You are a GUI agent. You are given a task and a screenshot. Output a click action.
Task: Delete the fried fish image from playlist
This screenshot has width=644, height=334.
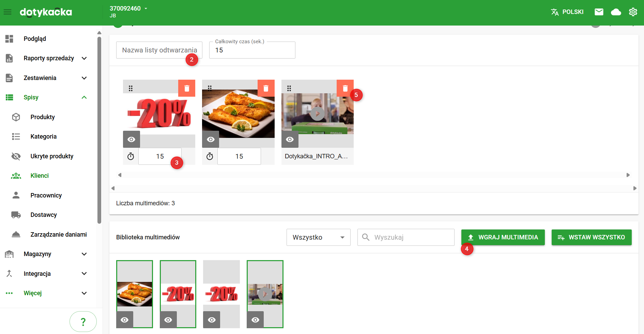tap(266, 89)
